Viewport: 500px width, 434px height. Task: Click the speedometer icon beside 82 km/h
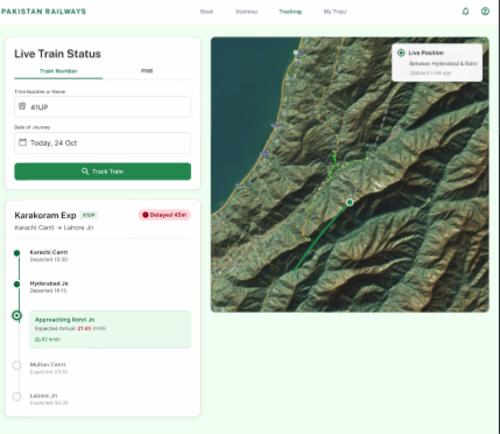coord(38,340)
